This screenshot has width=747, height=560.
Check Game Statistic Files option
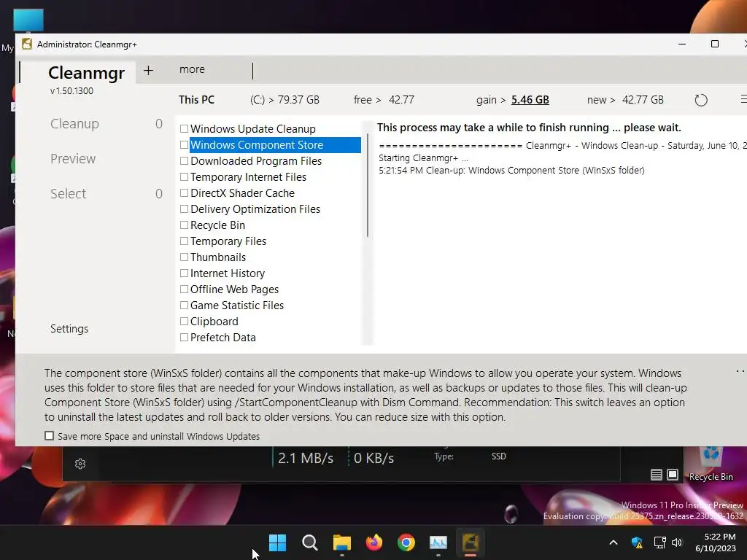(184, 306)
